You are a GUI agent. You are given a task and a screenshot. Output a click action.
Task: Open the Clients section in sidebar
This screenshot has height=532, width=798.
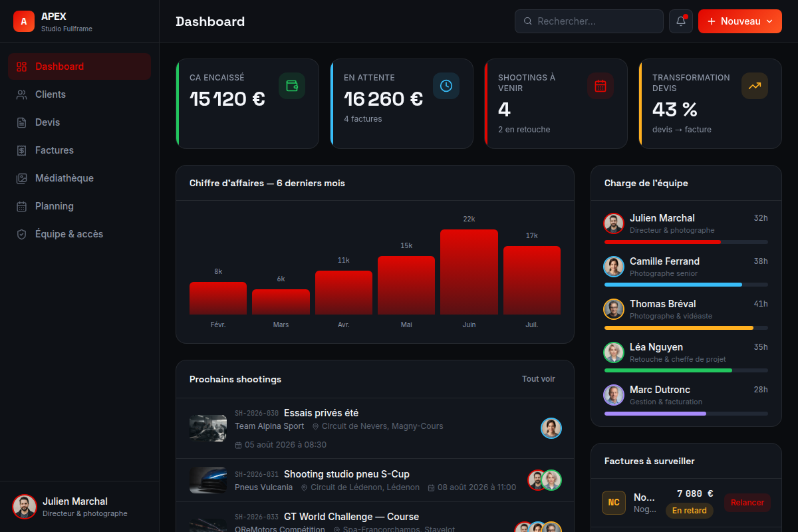pyautogui.click(x=80, y=94)
